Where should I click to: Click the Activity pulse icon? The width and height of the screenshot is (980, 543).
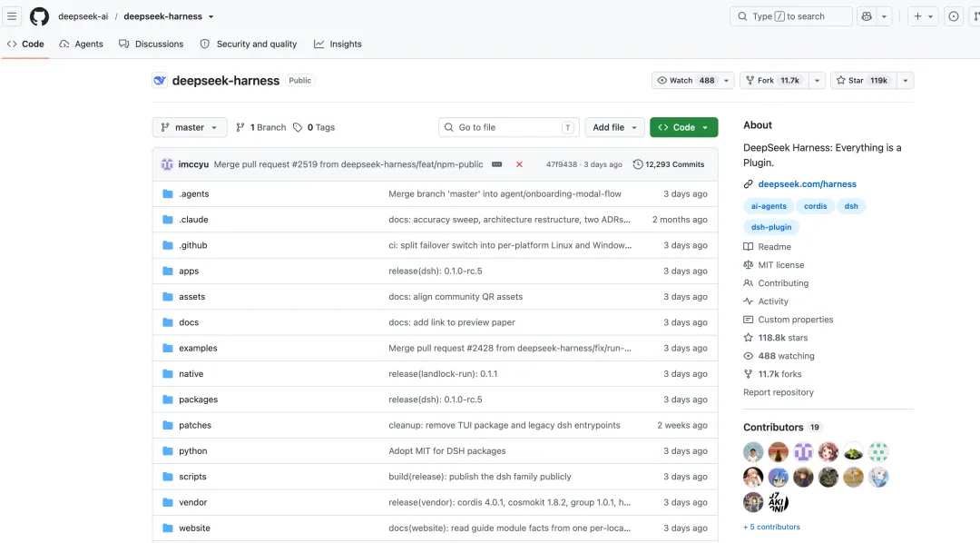click(x=748, y=301)
